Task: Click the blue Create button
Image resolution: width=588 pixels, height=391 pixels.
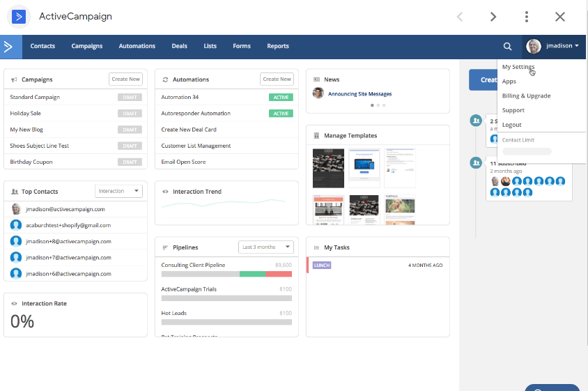Action: (x=483, y=79)
